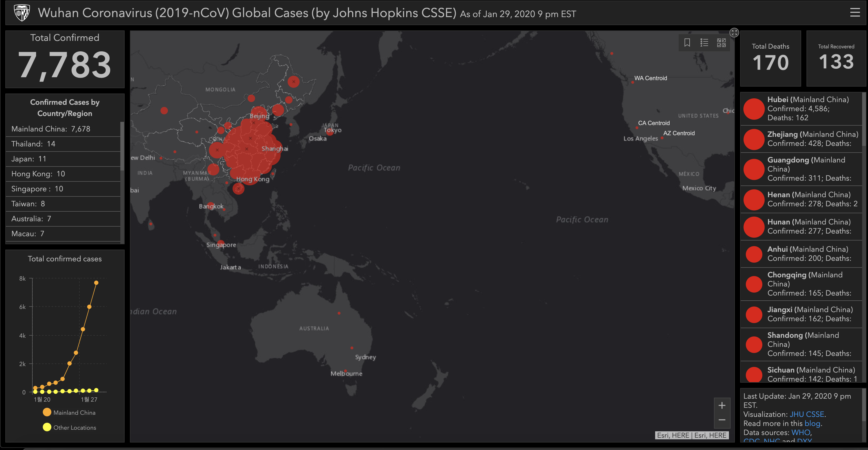Zoom in with the map plus button
868x450 pixels.
[x=722, y=405]
